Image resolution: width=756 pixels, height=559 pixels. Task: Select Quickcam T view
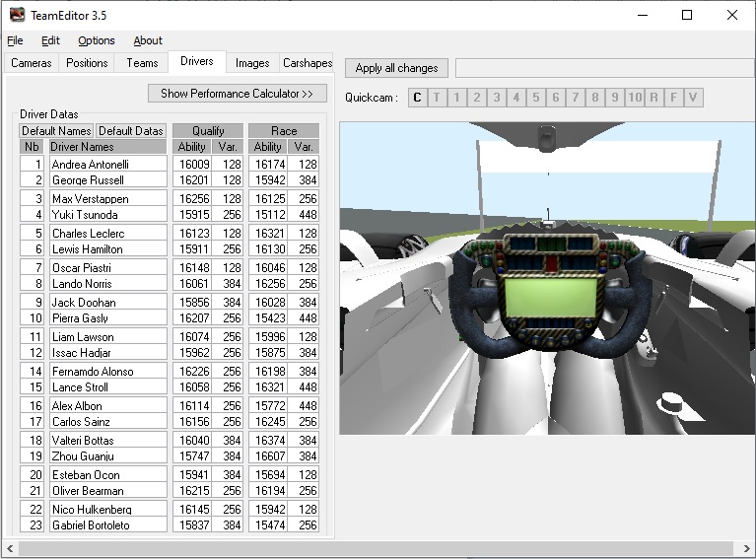(x=437, y=98)
